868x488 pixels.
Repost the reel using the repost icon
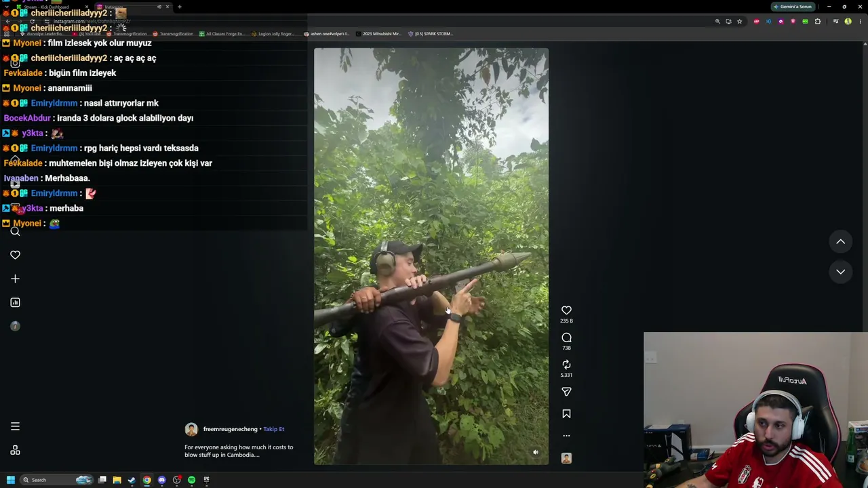[x=566, y=365]
